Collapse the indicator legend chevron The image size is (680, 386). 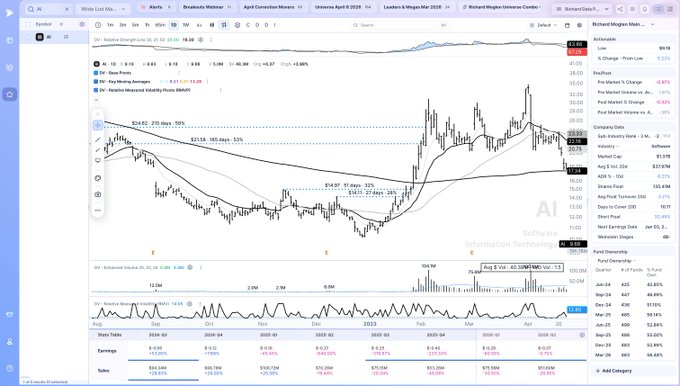point(96,100)
